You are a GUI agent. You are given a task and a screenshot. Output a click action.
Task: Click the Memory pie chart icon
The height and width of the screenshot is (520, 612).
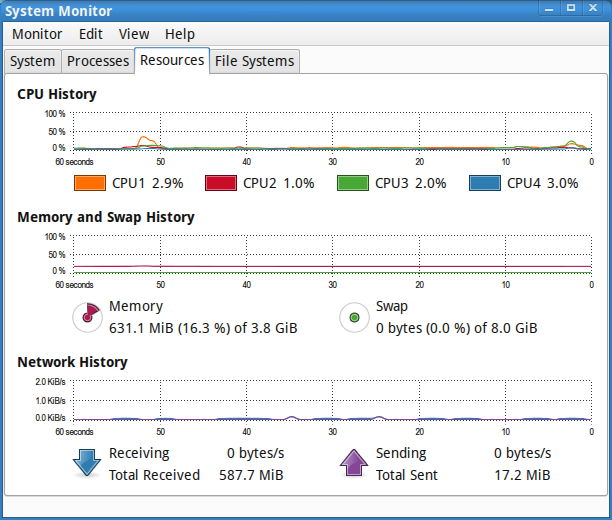point(88,318)
